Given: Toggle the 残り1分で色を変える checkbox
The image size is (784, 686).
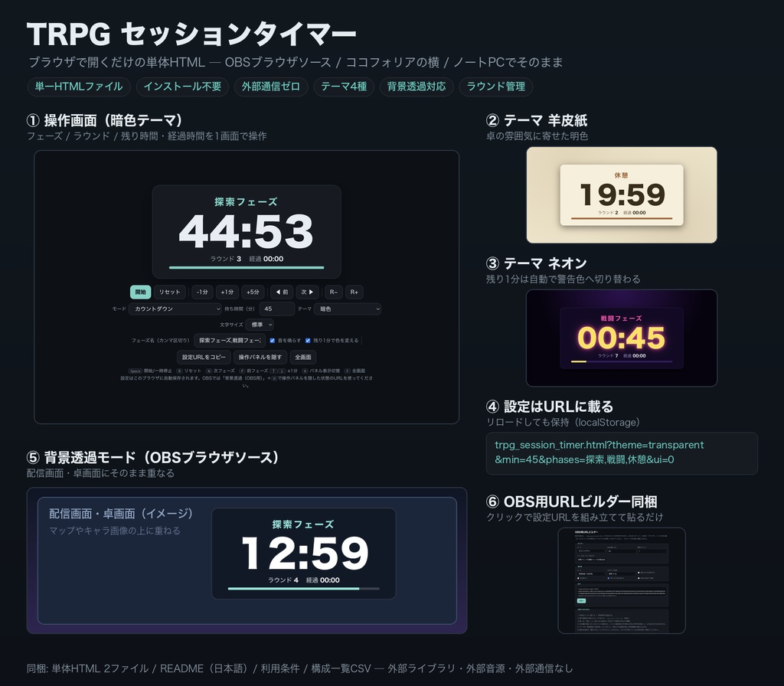Looking at the screenshot, I should point(308,341).
